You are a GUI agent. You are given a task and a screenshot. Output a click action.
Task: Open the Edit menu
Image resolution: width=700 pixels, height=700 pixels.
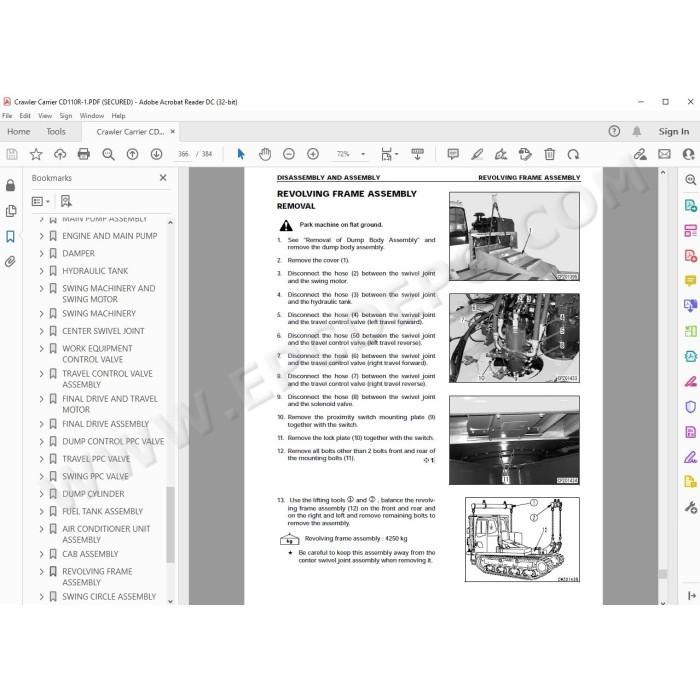[x=25, y=116]
